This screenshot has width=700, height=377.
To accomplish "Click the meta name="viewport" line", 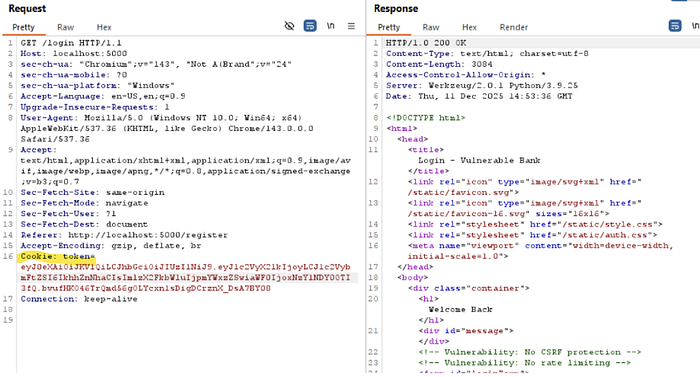I will tap(540, 246).
